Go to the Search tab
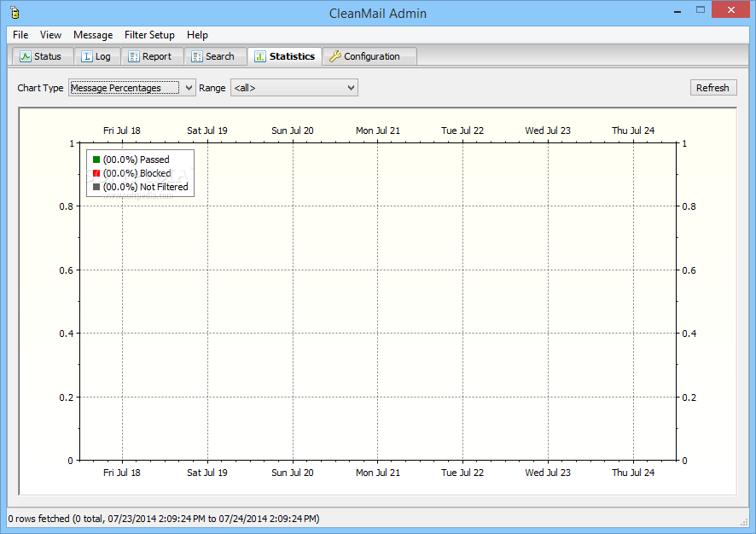Screen dimensions: 756x534 [x=214, y=56]
